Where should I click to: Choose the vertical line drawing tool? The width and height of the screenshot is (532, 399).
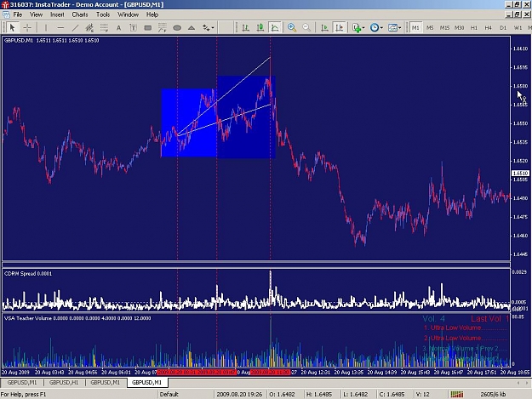pyautogui.click(x=46, y=28)
